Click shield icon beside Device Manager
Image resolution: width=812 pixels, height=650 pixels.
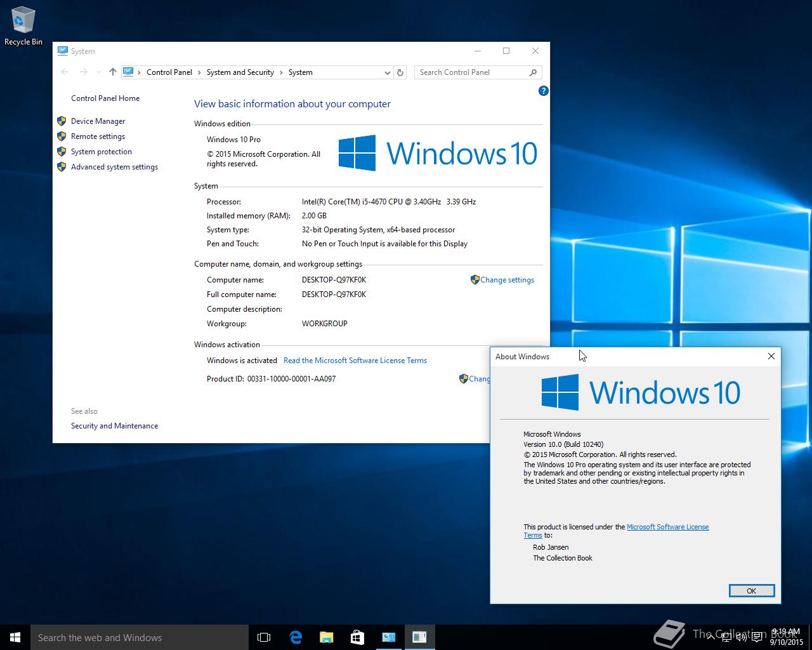(62, 121)
